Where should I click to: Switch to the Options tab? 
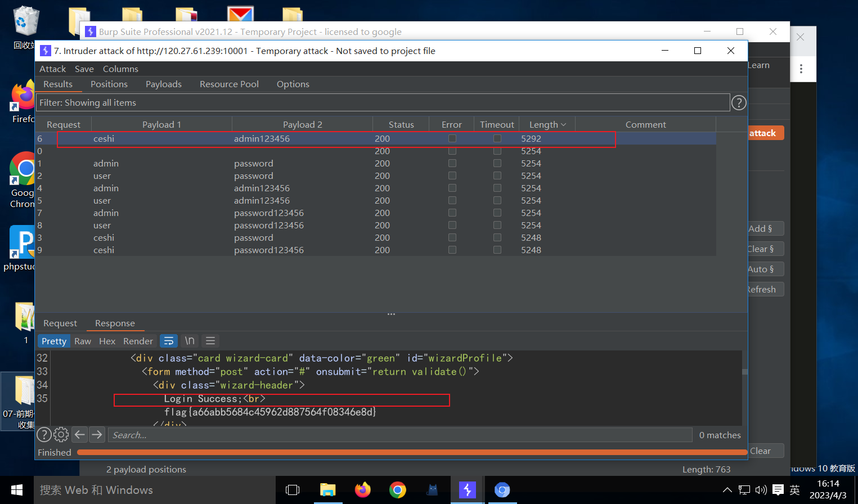pos(293,84)
